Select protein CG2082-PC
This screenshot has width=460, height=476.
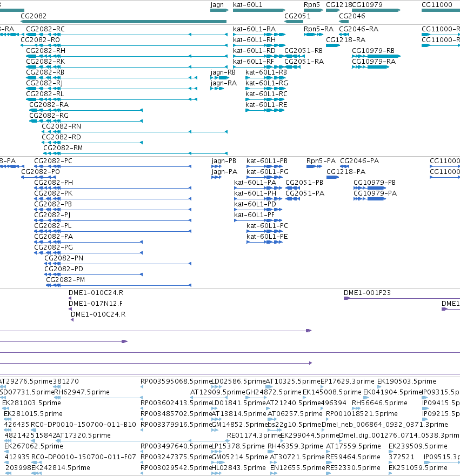53,161
